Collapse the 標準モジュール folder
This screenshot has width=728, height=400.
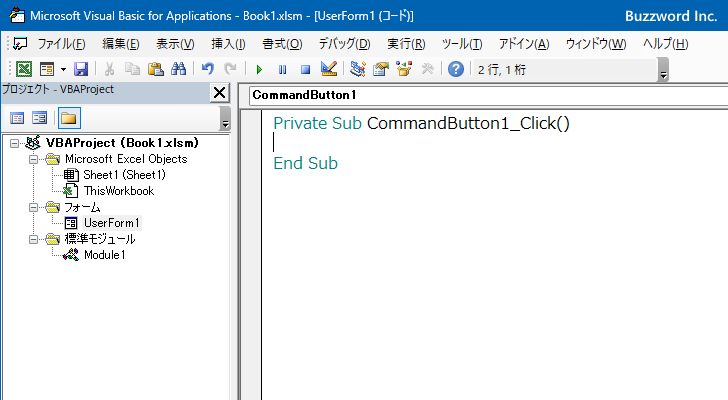33,239
